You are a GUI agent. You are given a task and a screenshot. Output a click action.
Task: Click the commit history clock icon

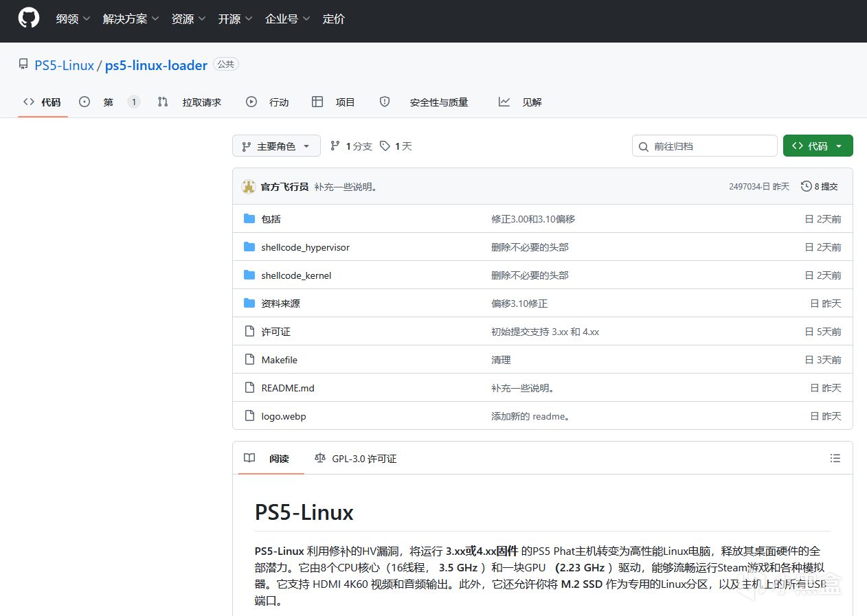point(806,186)
